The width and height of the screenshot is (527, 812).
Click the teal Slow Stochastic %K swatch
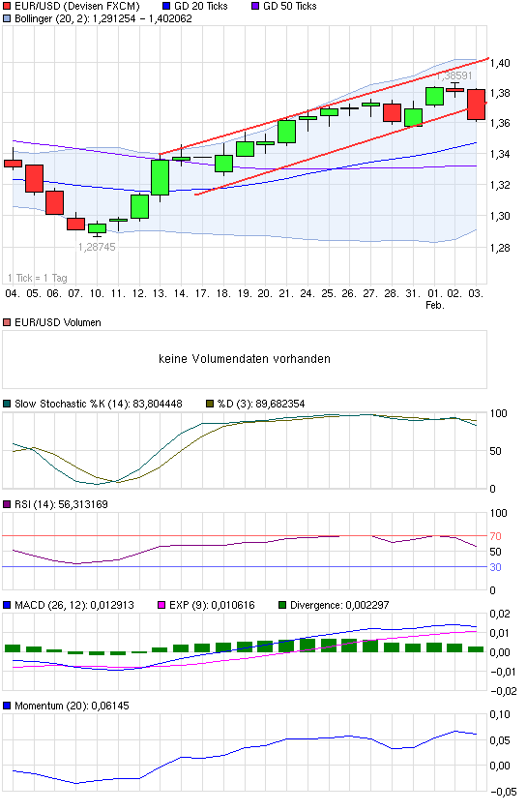(x=7, y=404)
